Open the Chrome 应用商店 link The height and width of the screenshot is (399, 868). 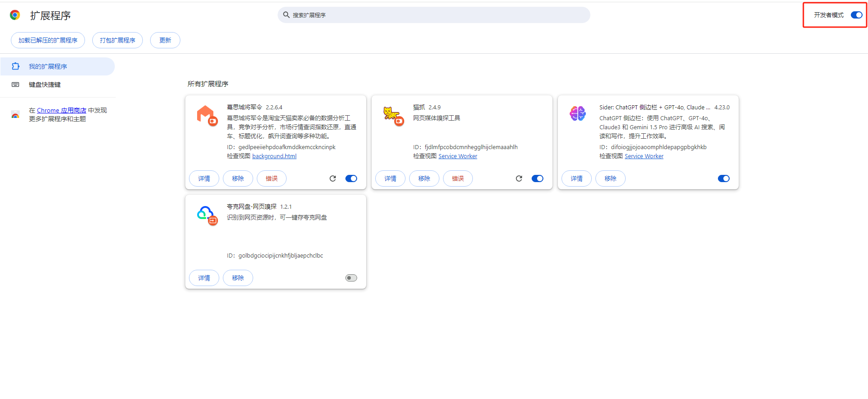[x=61, y=110]
